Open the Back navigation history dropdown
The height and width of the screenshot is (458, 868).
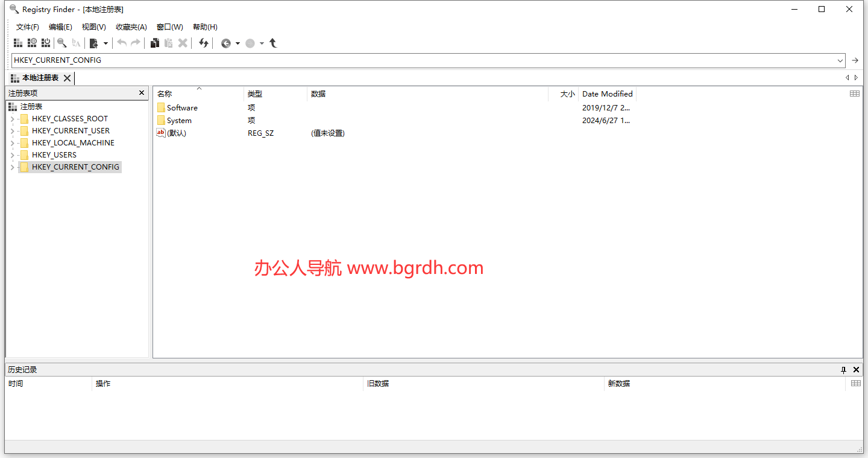(x=238, y=43)
